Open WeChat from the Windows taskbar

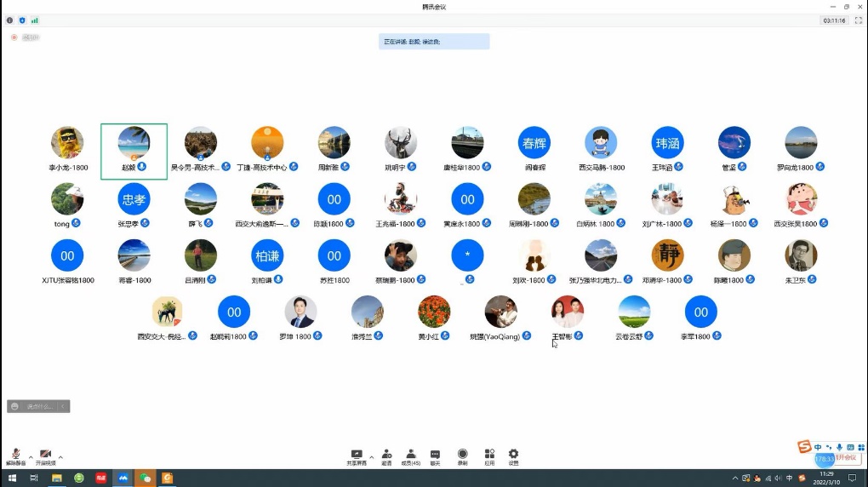pyautogui.click(x=145, y=478)
